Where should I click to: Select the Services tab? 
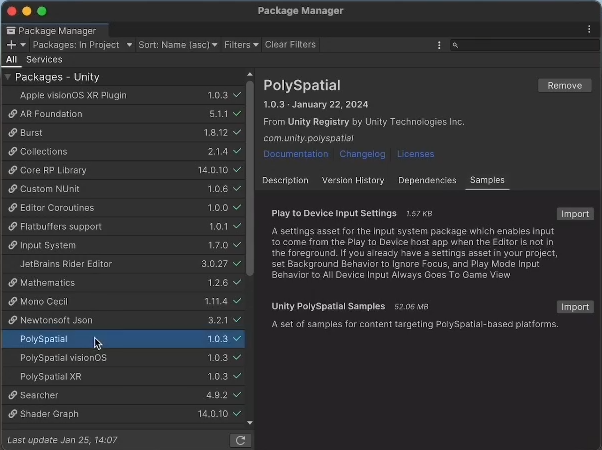[x=44, y=60]
